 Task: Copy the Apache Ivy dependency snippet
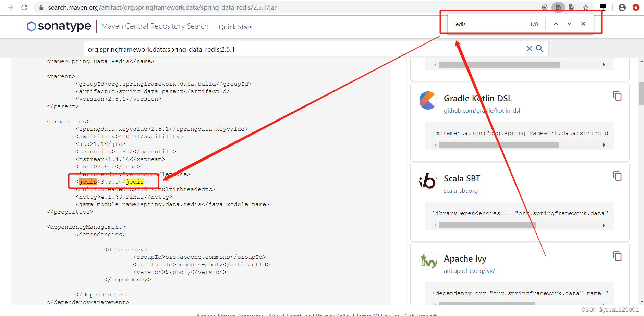[x=617, y=256]
